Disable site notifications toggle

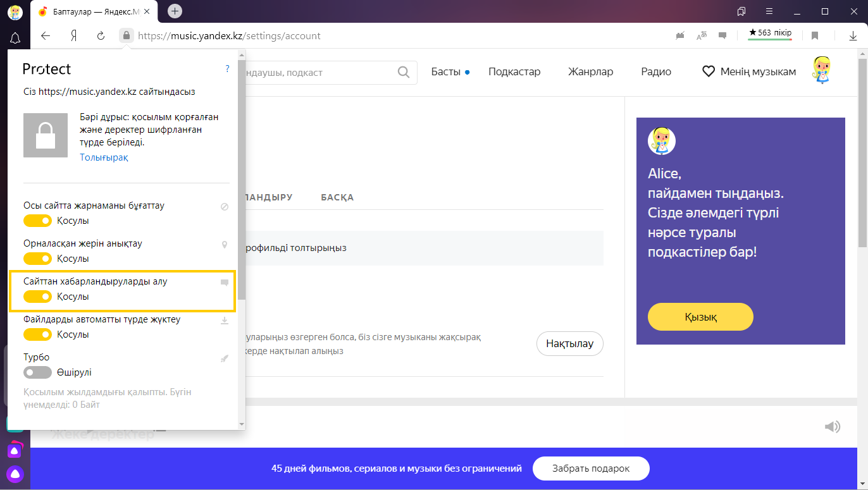37,297
